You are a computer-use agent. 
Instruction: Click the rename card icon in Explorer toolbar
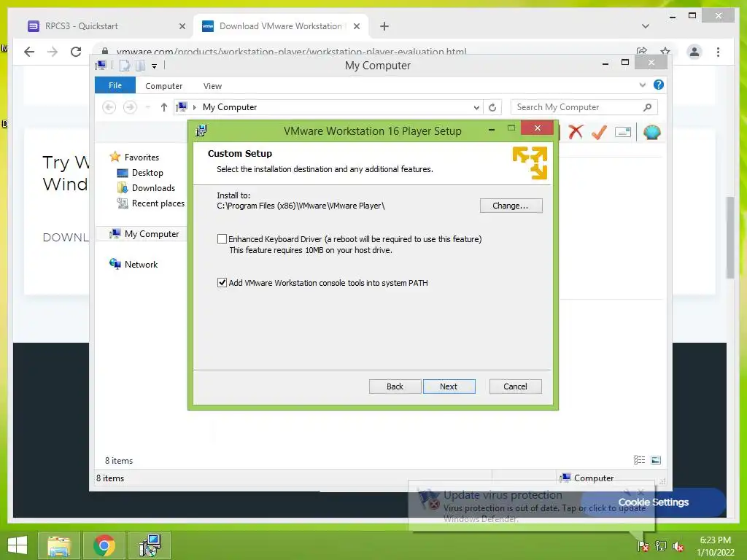click(623, 132)
